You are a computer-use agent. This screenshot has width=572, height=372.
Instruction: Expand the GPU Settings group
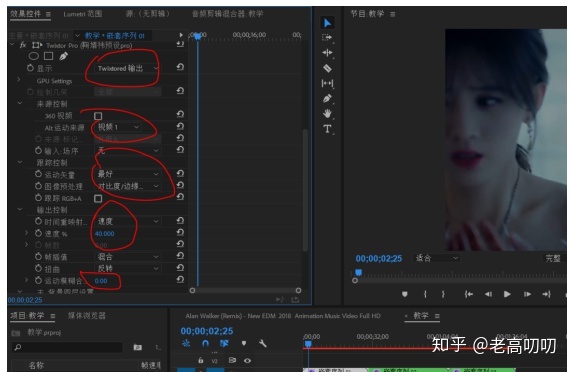click(x=19, y=80)
